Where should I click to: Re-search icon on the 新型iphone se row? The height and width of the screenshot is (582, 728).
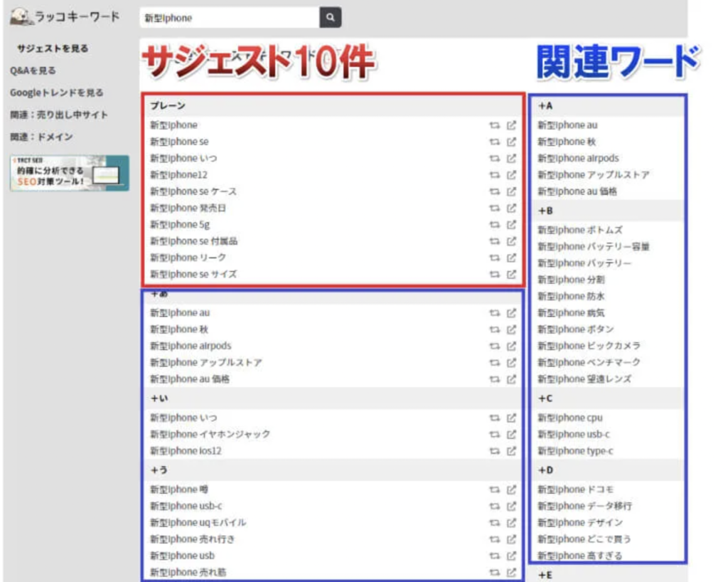495,142
